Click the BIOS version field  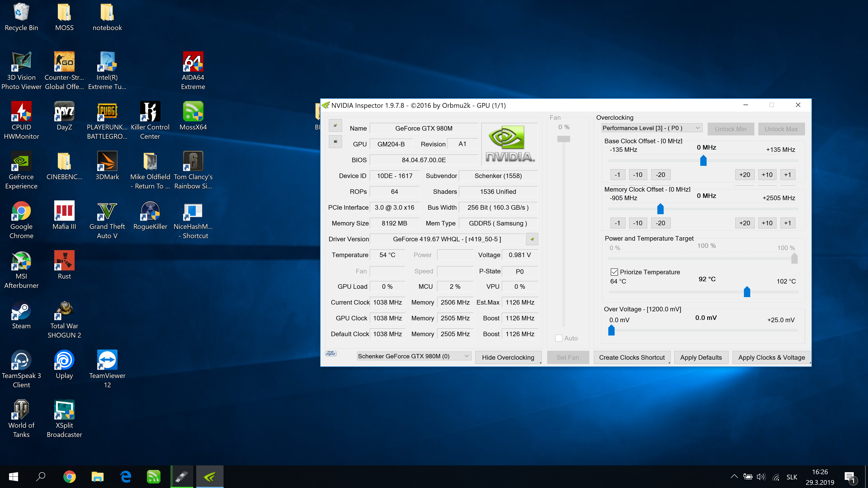point(424,160)
